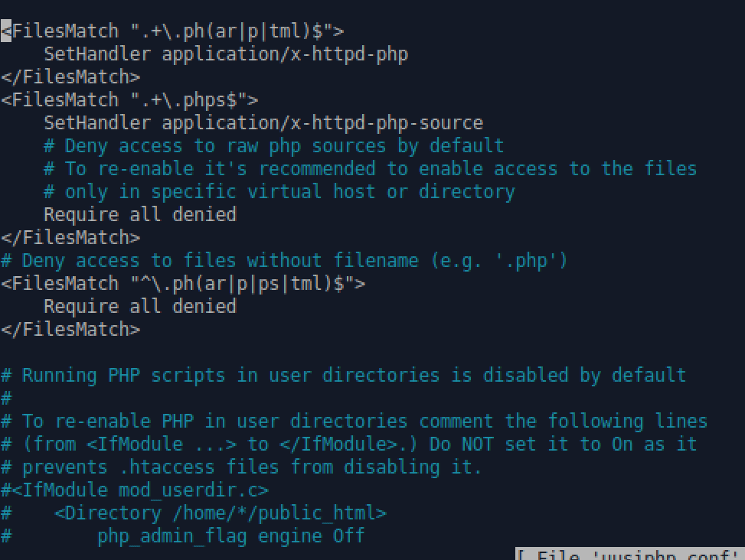
Task: Select the "To re-enable it's recommended" comment line
Action: click(371, 169)
